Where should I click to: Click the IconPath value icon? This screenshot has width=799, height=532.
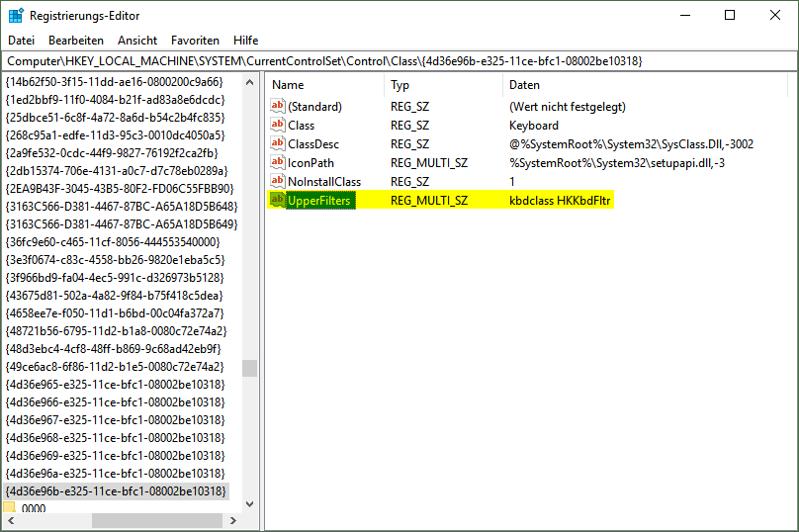[x=278, y=162]
